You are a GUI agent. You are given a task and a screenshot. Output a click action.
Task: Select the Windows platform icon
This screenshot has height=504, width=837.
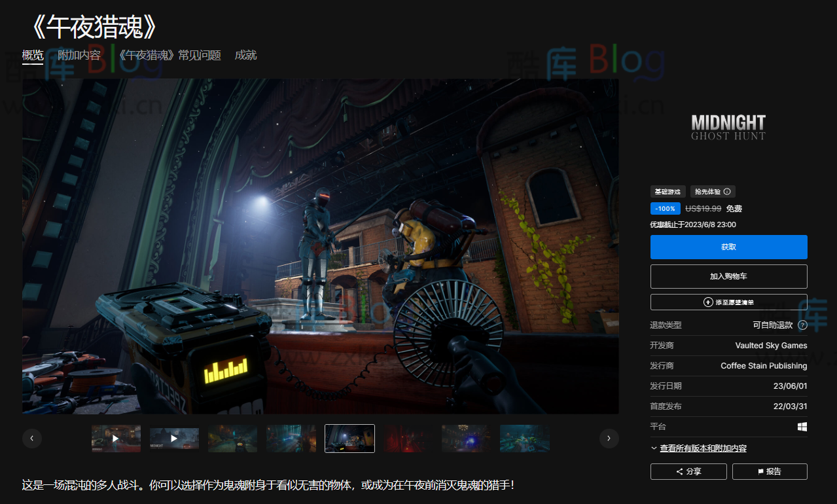pyautogui.click(x=802, y=426)
